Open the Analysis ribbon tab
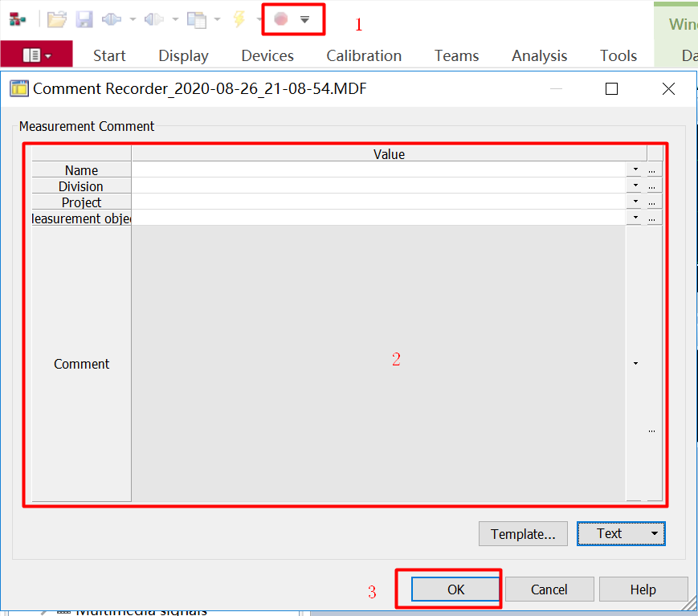 539,56
